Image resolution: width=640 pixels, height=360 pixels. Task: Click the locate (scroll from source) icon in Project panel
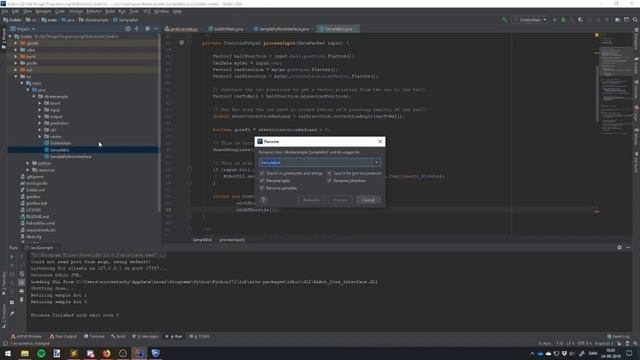[x=128, y=29]
